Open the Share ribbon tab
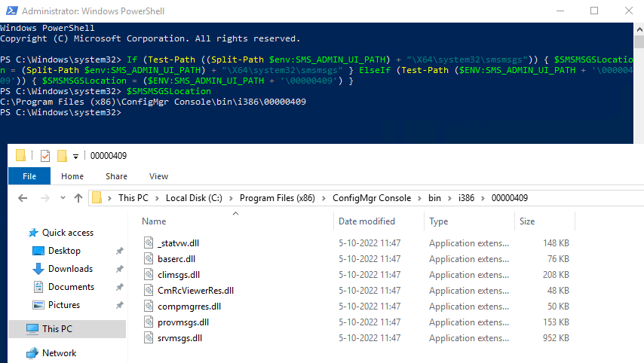This screenshot has height=363, width=644. click(116, 176)
